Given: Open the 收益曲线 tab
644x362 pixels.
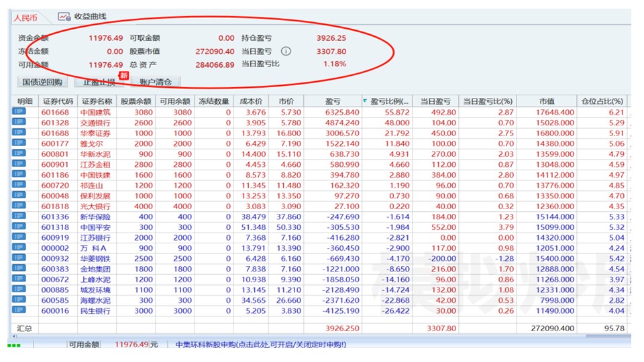Looking at the screenshot, I should [x=82, y=17].
